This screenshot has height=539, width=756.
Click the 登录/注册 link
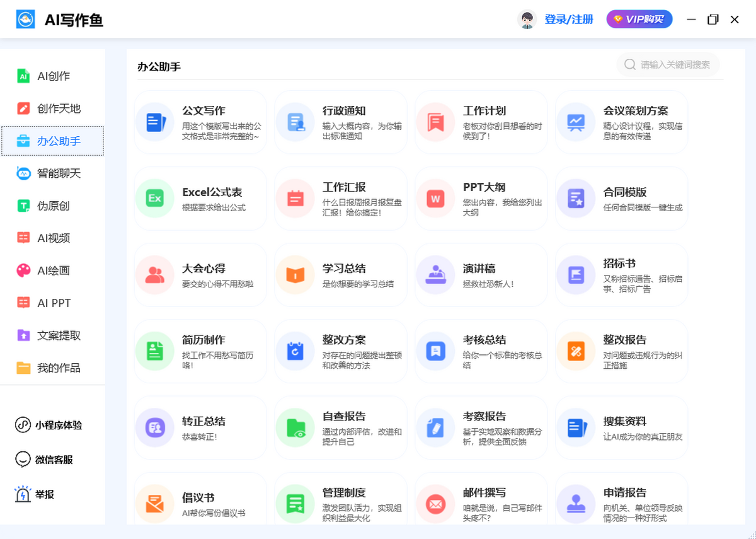[x=568, y=20]
